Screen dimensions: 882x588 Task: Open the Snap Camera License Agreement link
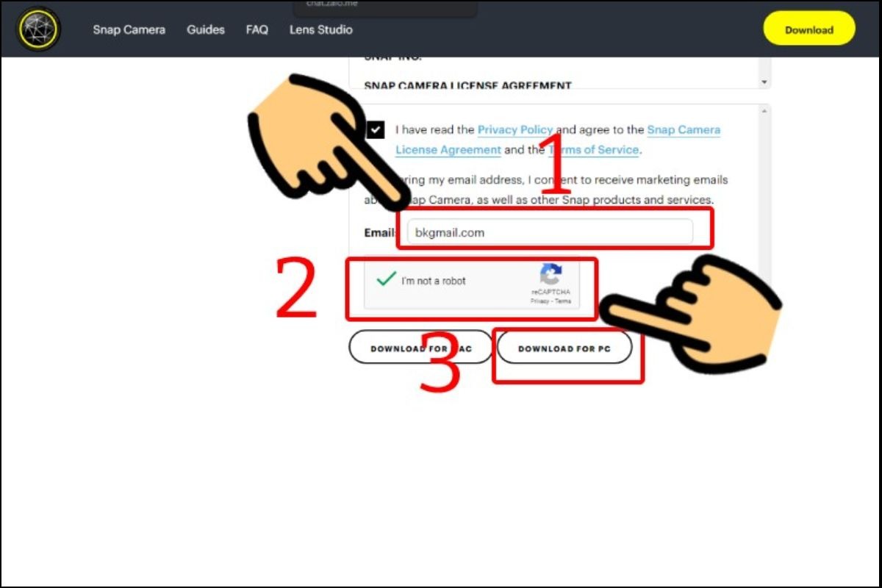coord(558,140)
